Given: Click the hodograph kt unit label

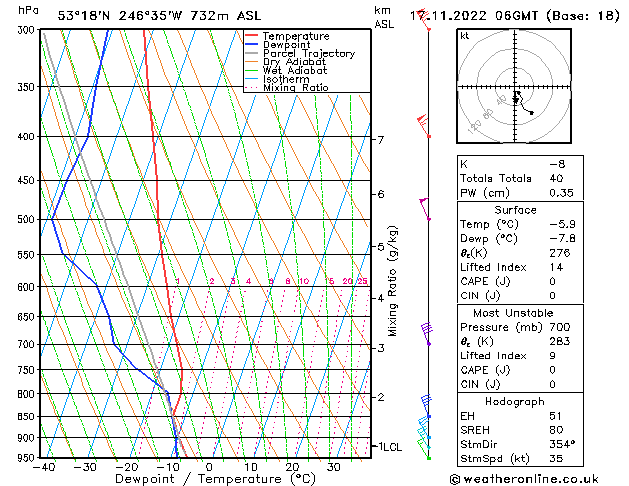Looking at the screenshot, I should (465, 36).
